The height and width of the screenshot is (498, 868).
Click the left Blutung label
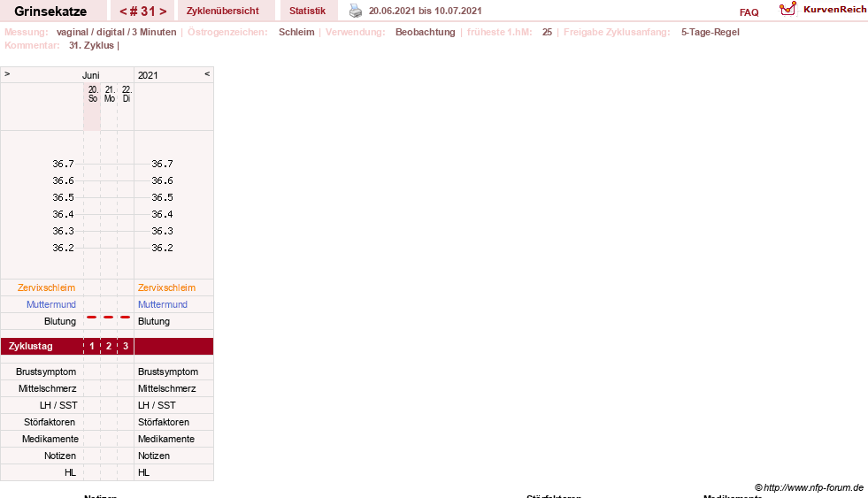click(x=60, y=321)
